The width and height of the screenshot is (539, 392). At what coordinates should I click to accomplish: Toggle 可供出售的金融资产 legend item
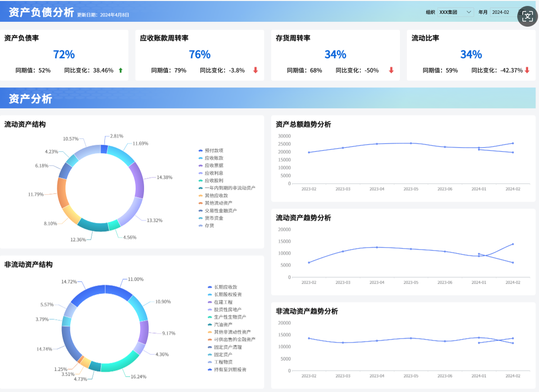[232, 339]
